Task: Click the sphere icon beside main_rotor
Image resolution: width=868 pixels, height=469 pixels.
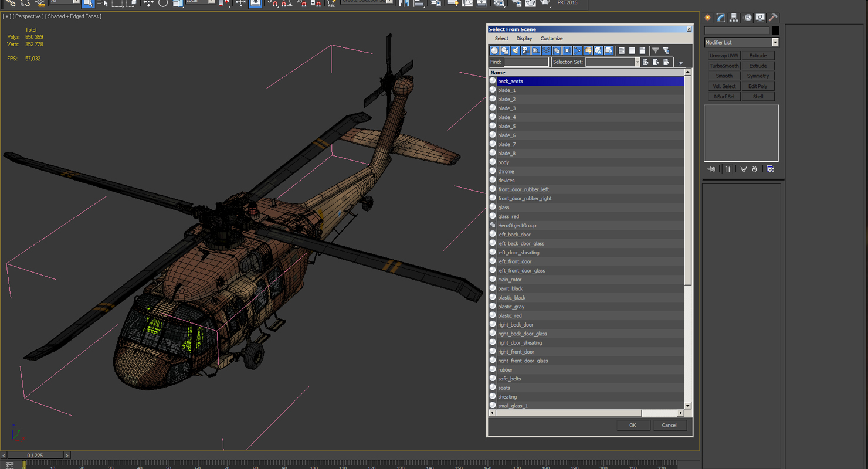Action: (x=493, y=279)
